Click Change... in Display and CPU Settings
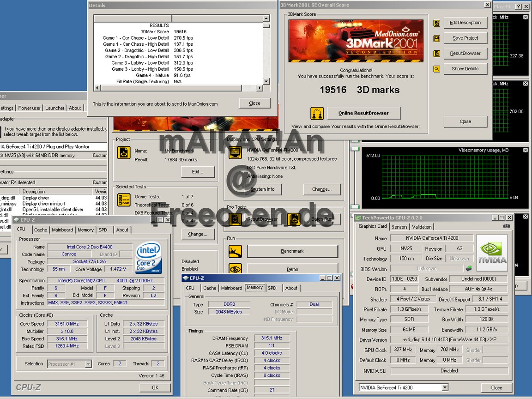This screenshot has height=399, width=532. pyautogui.click(x=321, y=189)
